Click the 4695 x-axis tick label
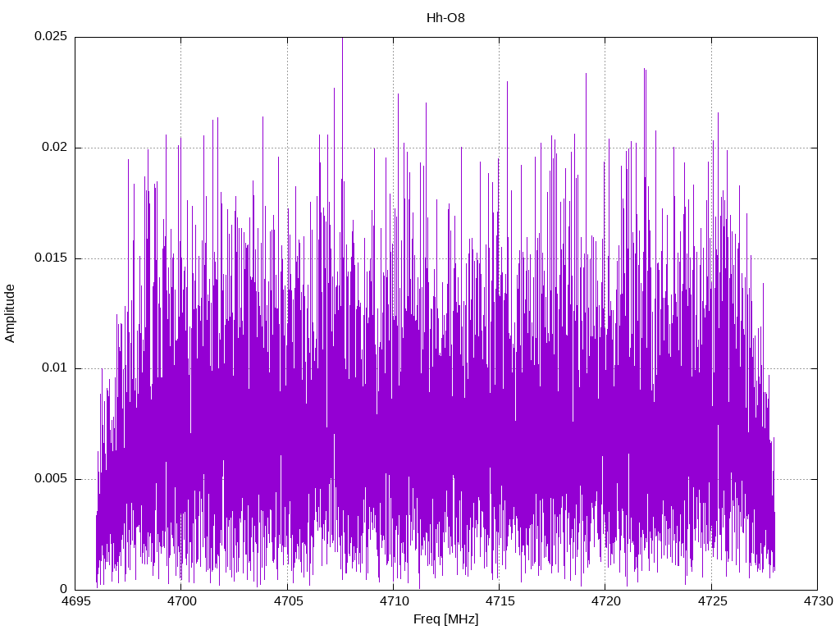Image resolution: width=840 pixels, height=630 pixels. [x=75, y=601]
